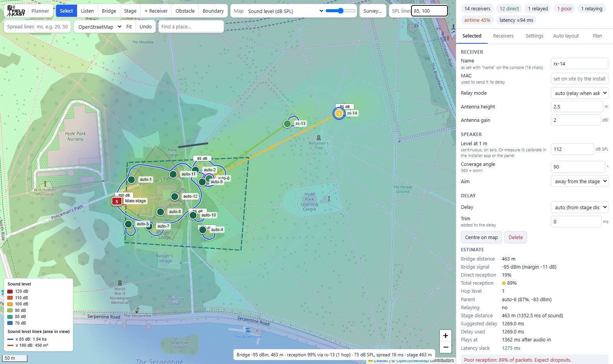This screenshot has height=364, width=613.
Task: Select the auto-2 receiver marker
Action: pyautogui.click(x=195, y=170)
